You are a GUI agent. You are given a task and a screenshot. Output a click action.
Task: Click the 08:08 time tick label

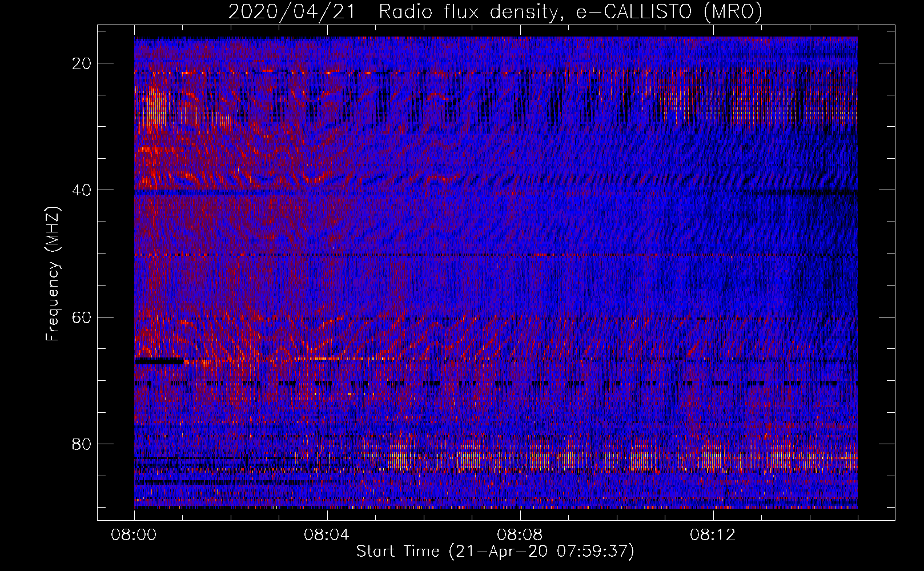point(520,535)
